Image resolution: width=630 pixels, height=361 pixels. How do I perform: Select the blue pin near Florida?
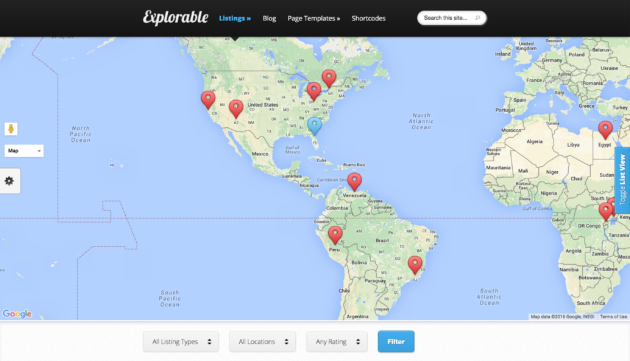point(315,126)
